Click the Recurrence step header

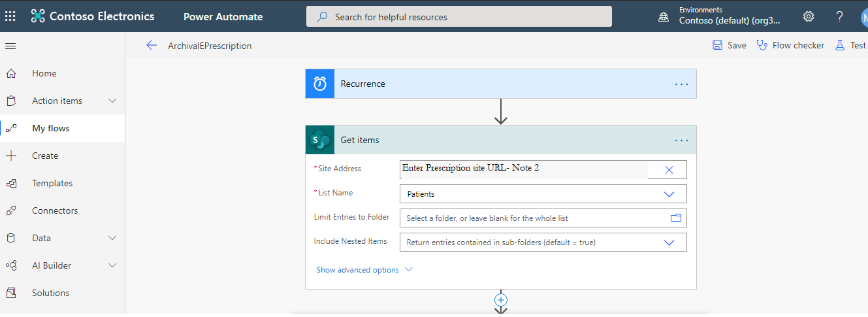[501, 84]
